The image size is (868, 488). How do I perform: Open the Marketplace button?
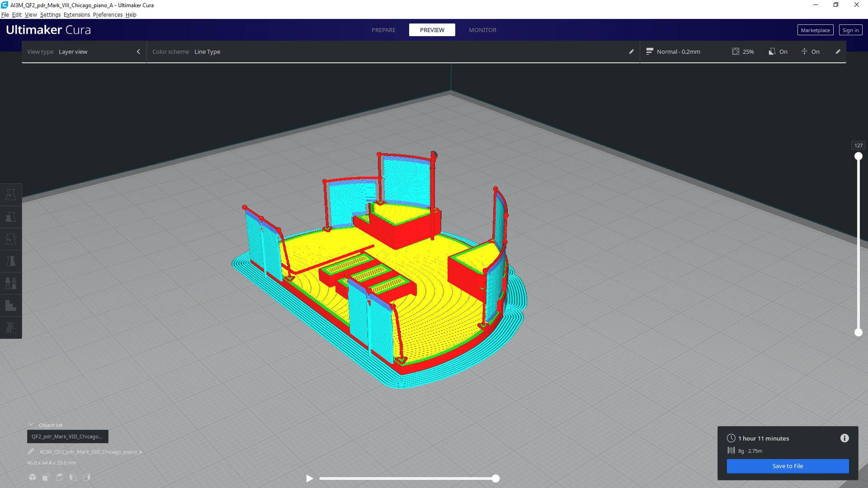pos(815,30)
